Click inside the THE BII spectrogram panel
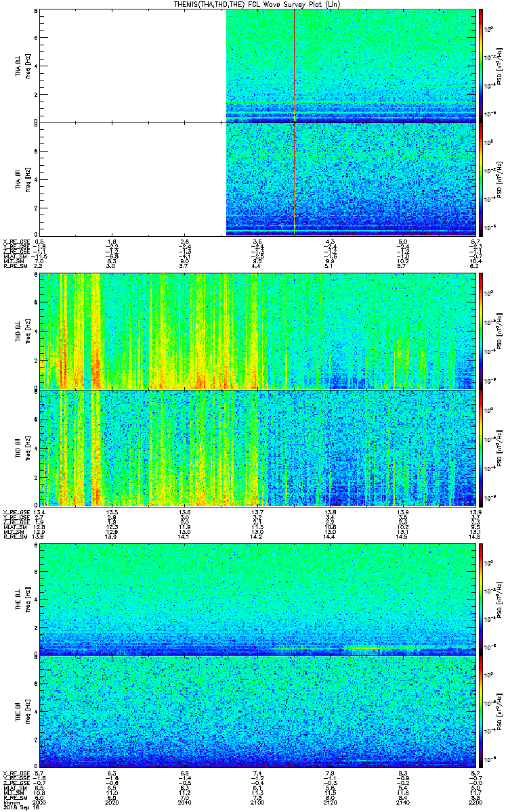The height and width of the screenshot is (812, 508). (257, 712)
